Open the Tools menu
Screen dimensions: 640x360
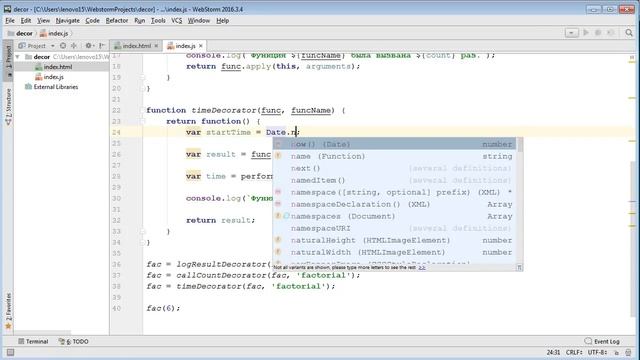tap(158, 20)
